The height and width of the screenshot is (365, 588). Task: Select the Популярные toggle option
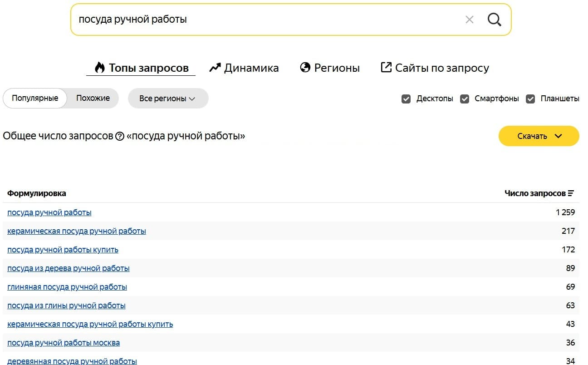tap(35, 98)
